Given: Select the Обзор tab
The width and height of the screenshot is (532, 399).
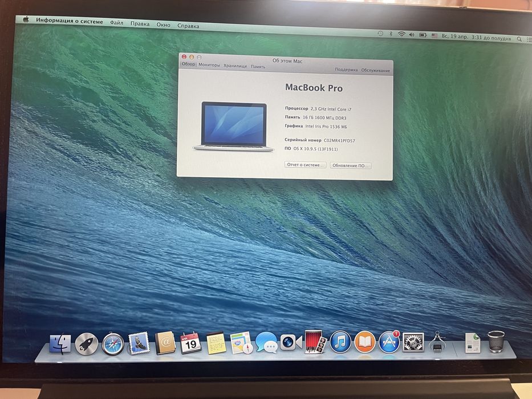Looking at the screenshot, I should coord(188,64).
